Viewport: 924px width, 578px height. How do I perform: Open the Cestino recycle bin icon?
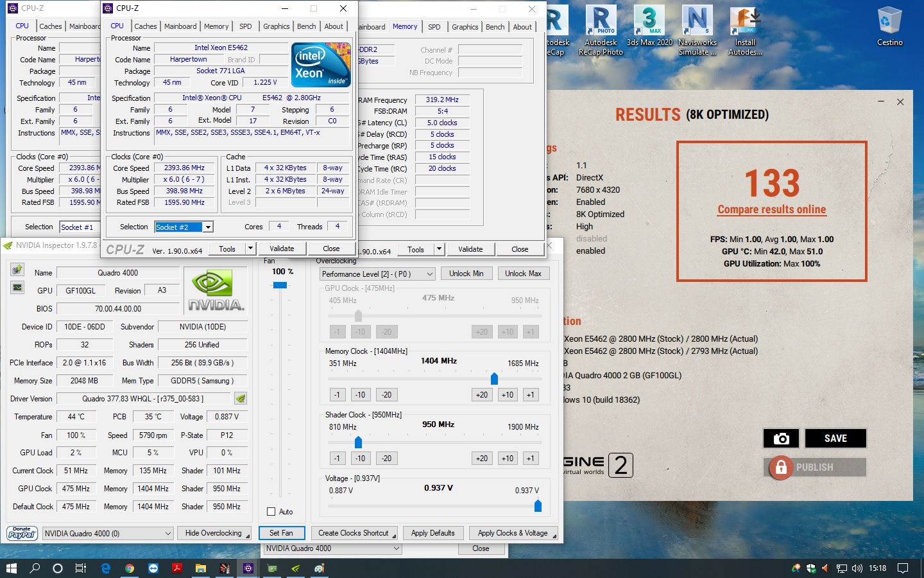890,26
